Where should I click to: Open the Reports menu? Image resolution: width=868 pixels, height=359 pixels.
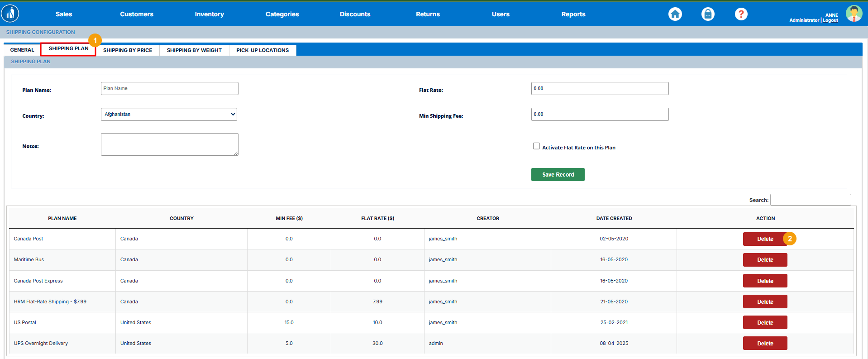point(573,14)
